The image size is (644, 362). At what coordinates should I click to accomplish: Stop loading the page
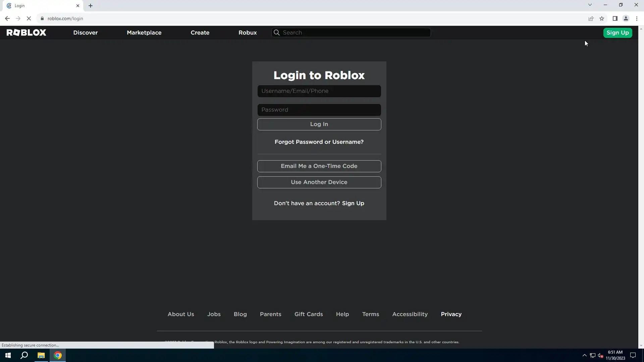pyautogui.click(x=29, y=18)
